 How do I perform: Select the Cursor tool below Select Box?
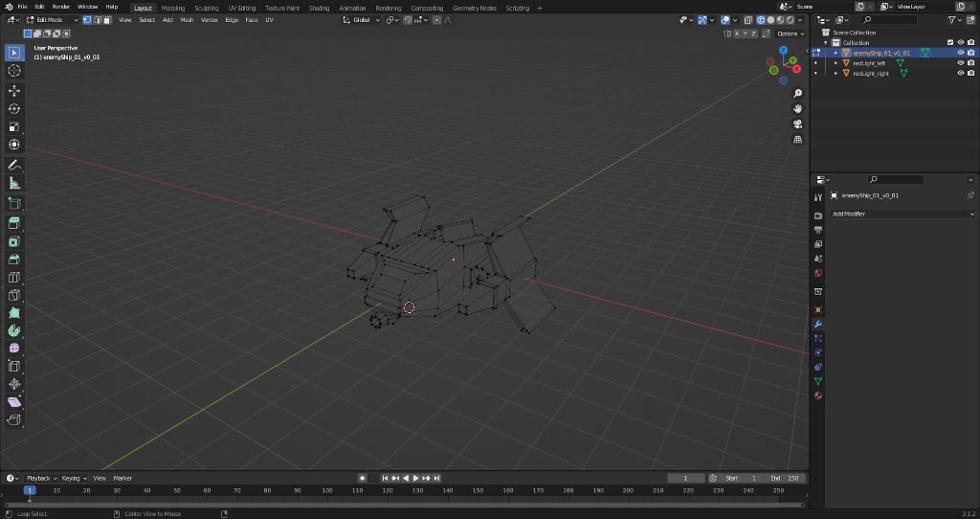(x=14, y=71)
